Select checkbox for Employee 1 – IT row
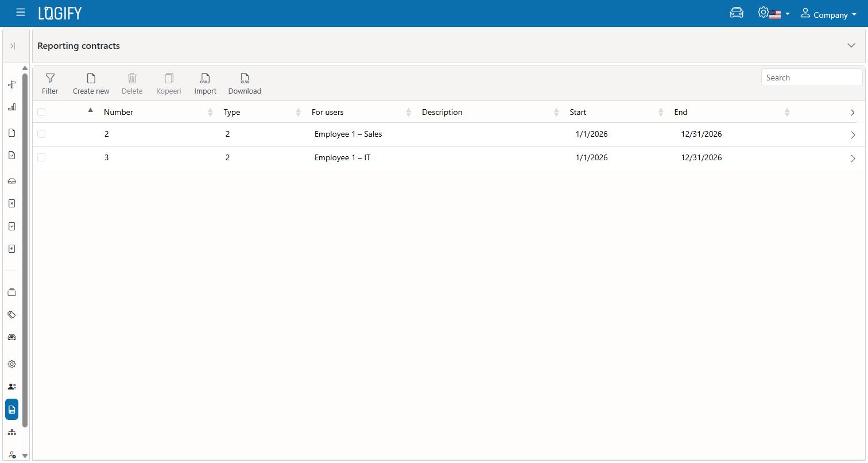This screenshot has width=868, height=463. pos(41,157)
